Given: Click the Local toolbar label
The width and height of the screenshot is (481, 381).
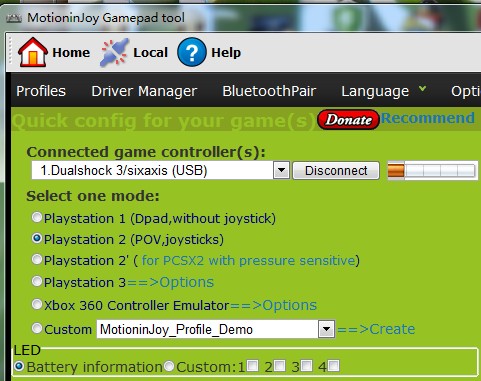Looking at the screenshot, I should (x=150, y=52).
